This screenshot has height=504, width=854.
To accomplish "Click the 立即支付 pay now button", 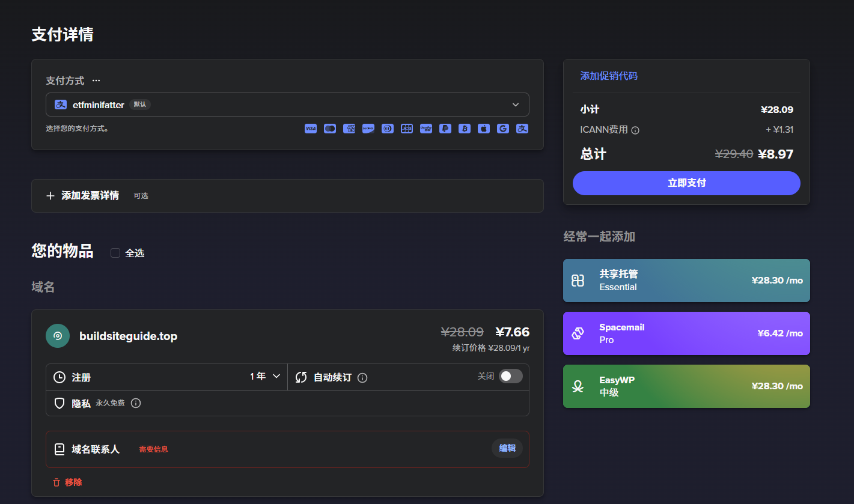I will tap(686, 183).
